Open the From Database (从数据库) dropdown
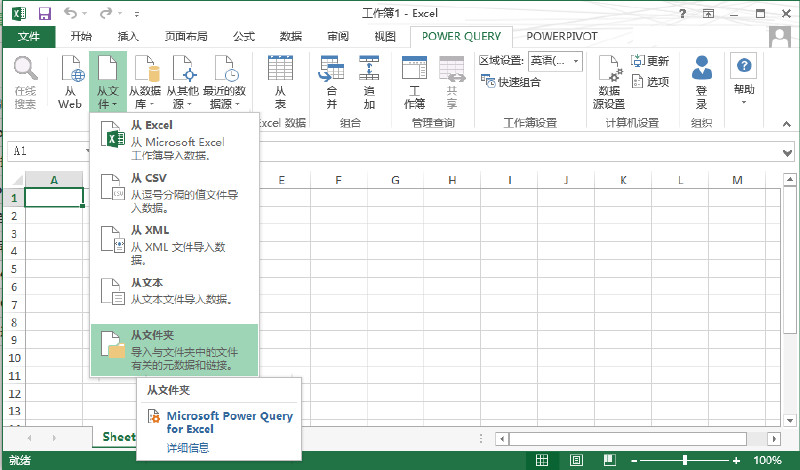800x470 pixels. tap(145, 82)
